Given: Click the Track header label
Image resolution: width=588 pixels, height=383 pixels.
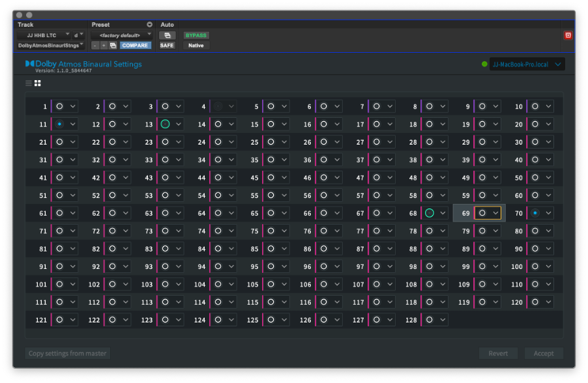Looking at the screenshot, I should point(25,25).
